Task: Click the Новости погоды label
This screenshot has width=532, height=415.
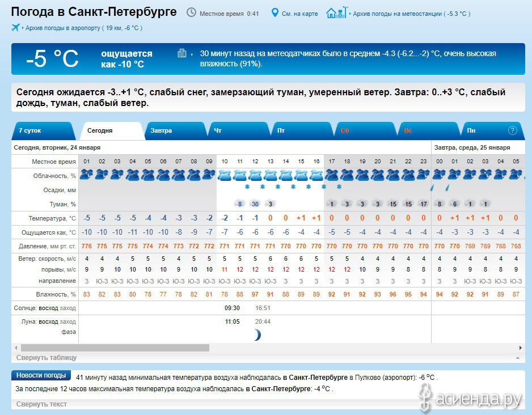Action: point(41,375)
